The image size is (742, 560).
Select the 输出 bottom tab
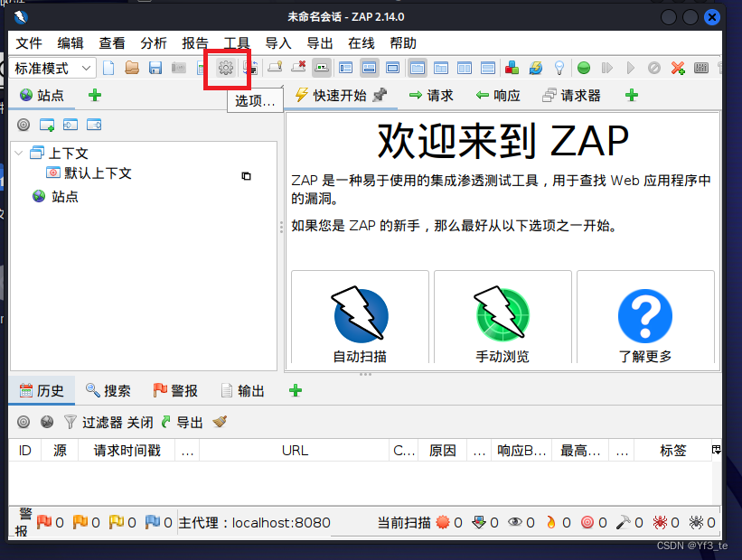click(x=243, y=391)
